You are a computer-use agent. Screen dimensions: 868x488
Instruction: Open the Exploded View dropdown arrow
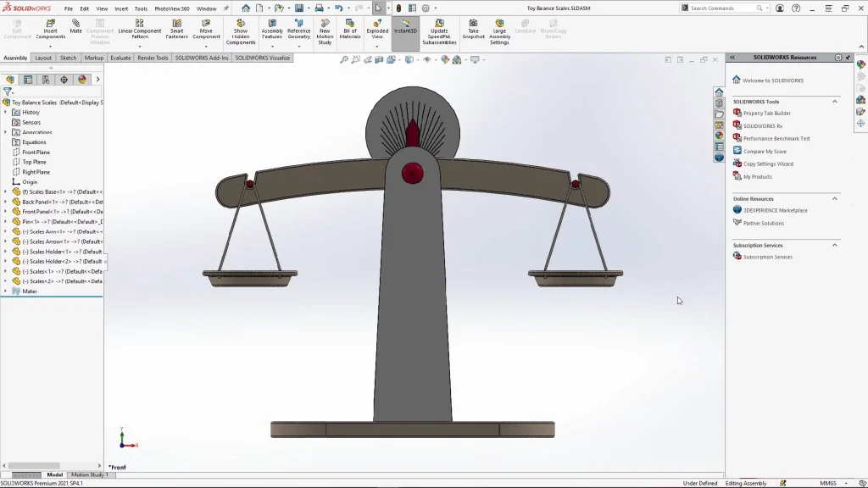tap(377, 46)
